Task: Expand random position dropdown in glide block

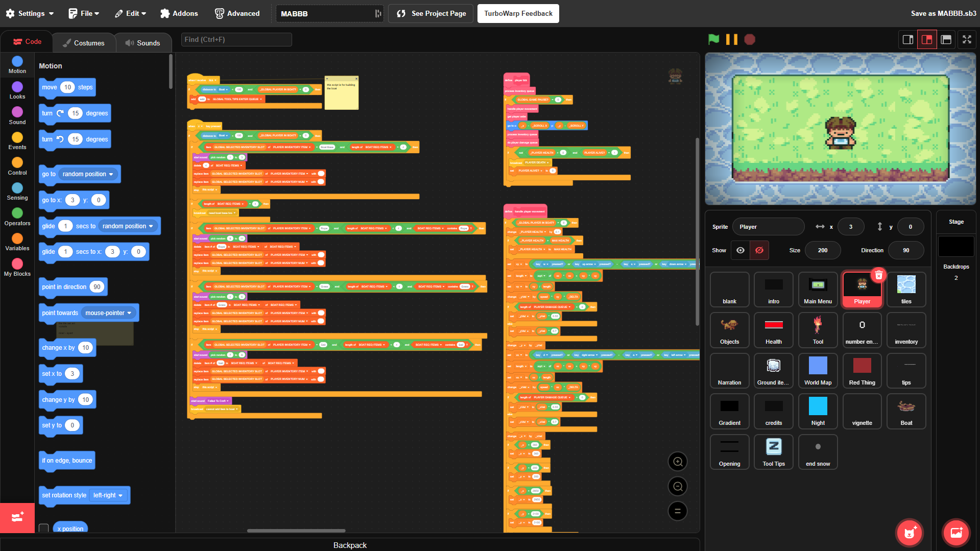Action: pos(128,226)
